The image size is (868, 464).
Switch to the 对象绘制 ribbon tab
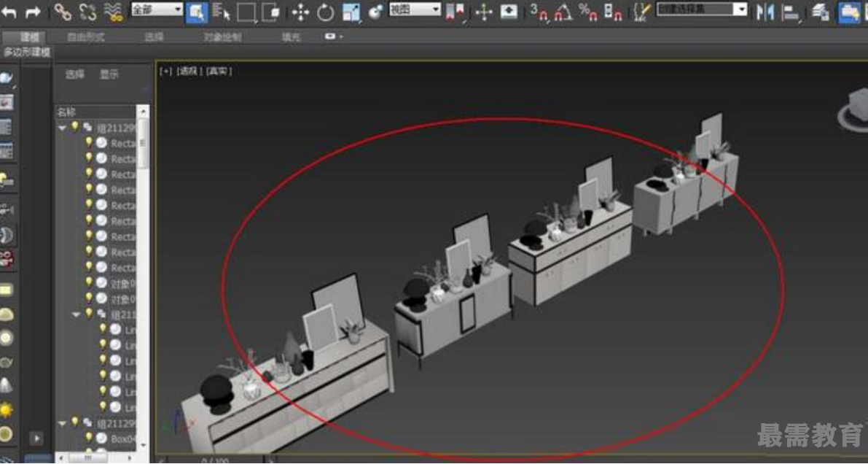[222, 37]
